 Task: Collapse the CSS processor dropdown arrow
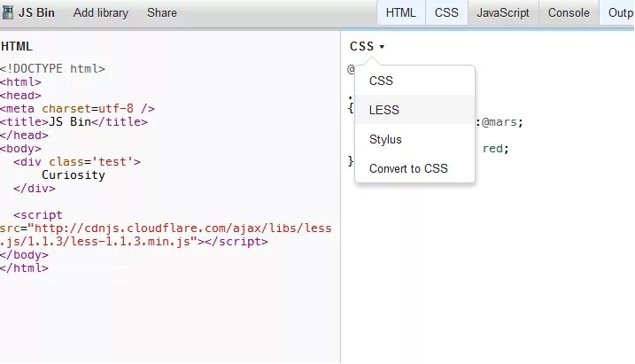382,47
